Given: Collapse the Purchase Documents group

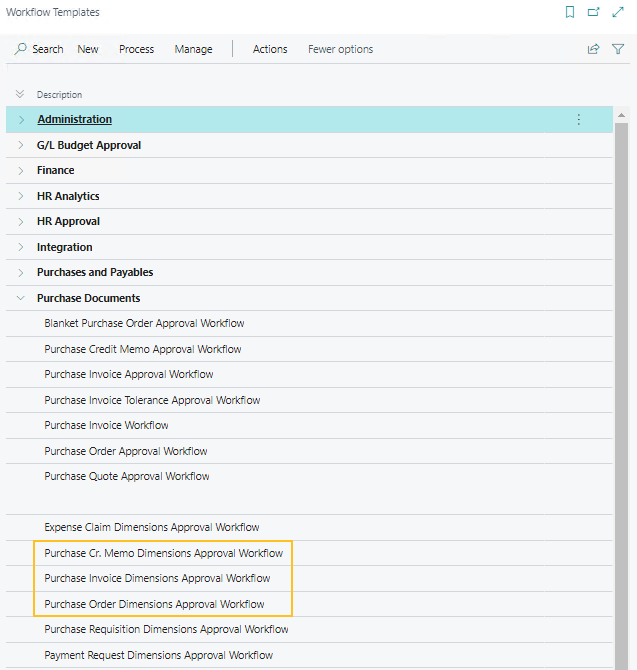Looking at the screenshot, I should (x=21, y=298).
